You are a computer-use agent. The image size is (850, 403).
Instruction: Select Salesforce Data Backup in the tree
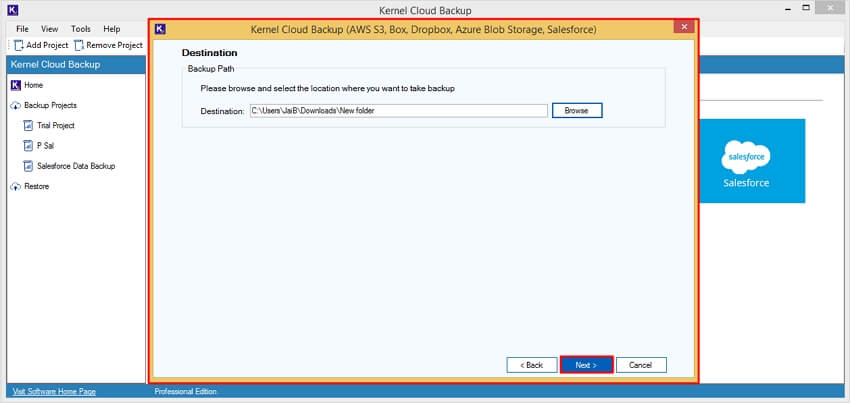click(76, 166)
